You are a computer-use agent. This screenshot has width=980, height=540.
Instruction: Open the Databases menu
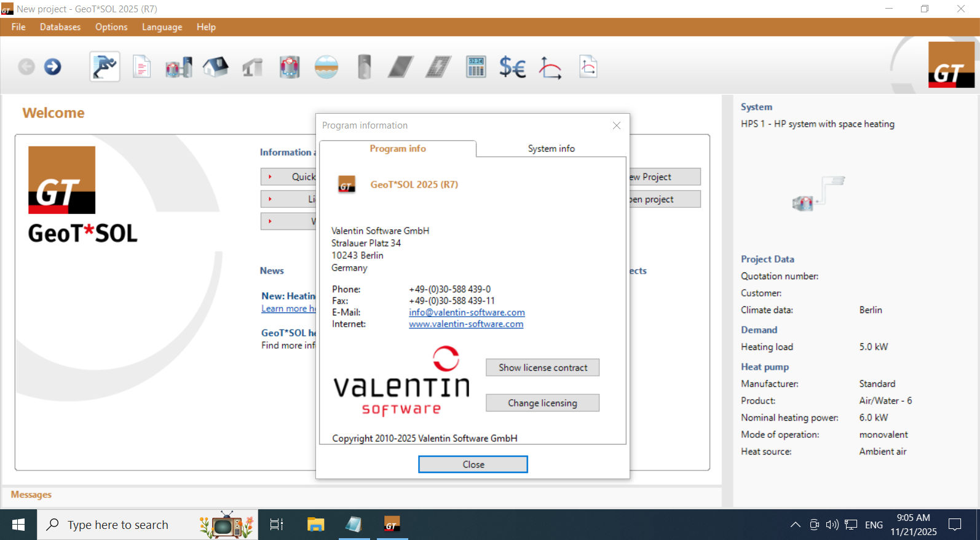pos(60,27)
